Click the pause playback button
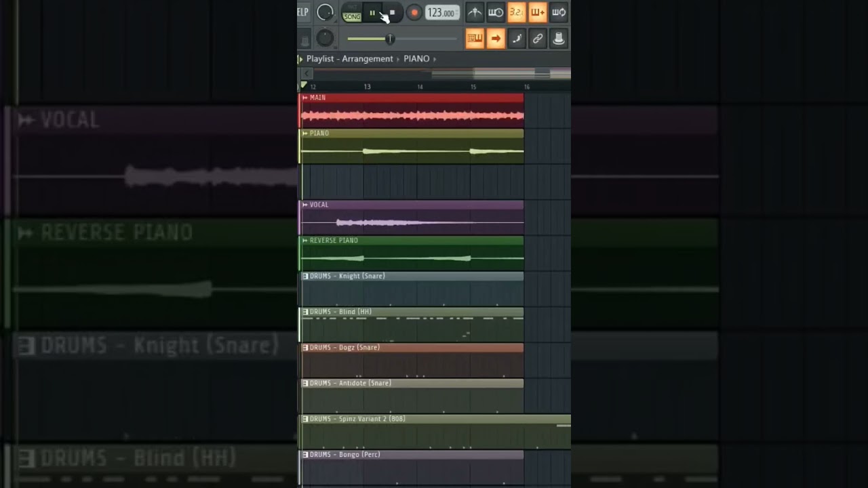The image size is (868, 488). tap(372, 13)
